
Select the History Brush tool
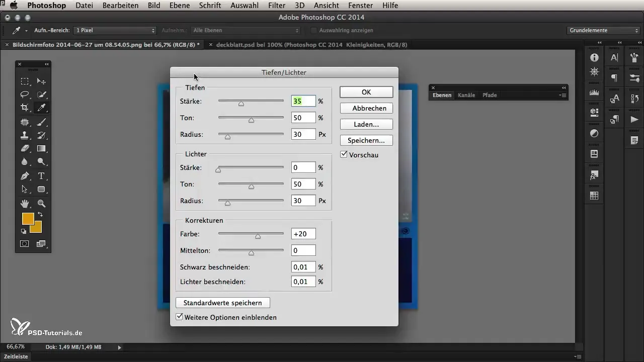41,135
